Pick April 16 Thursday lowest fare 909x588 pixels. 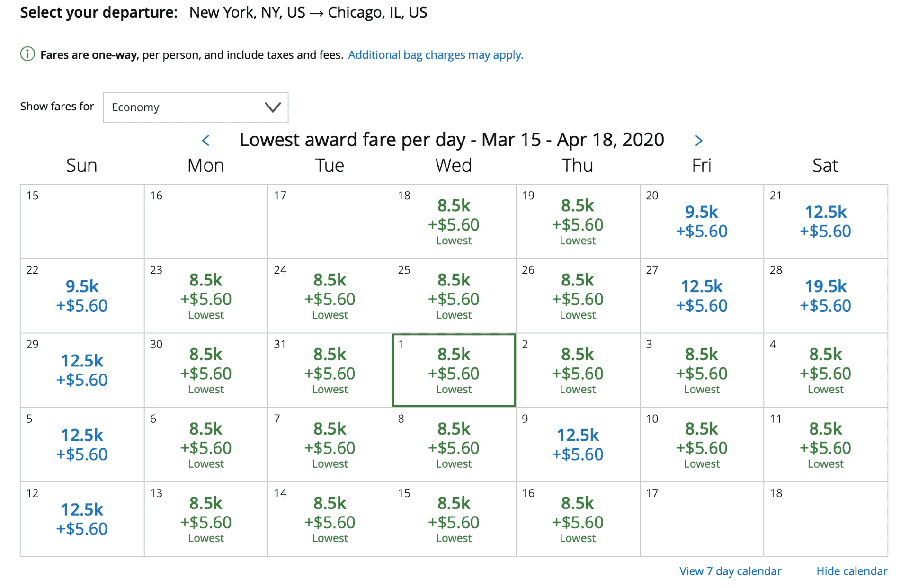(578, 519)
